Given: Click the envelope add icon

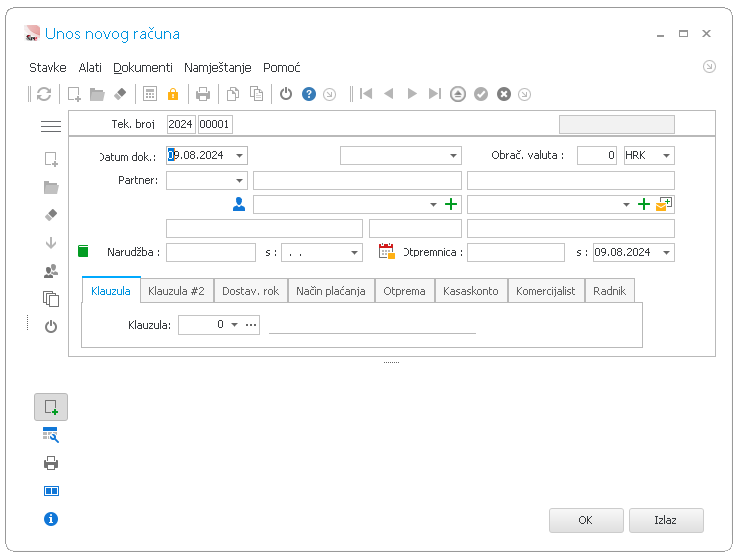Looking at the screenshot, I should pyautogui.click(x=664, y=204).
